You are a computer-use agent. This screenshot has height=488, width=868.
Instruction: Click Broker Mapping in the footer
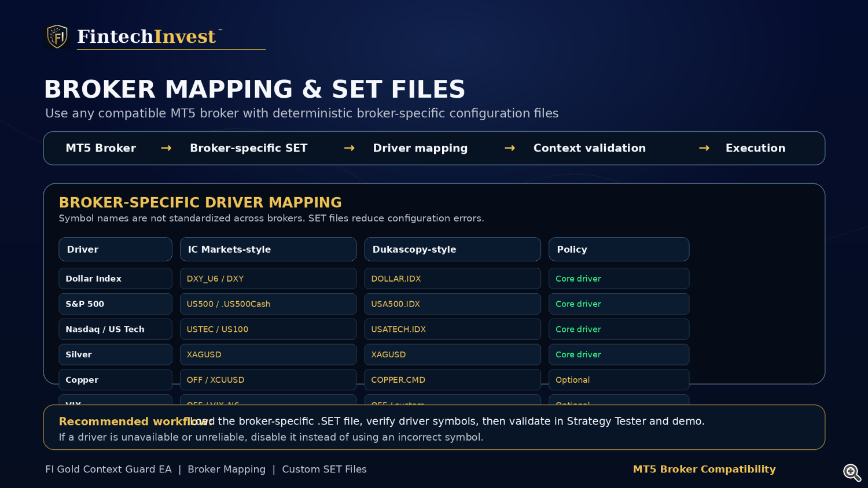point(226,469)
